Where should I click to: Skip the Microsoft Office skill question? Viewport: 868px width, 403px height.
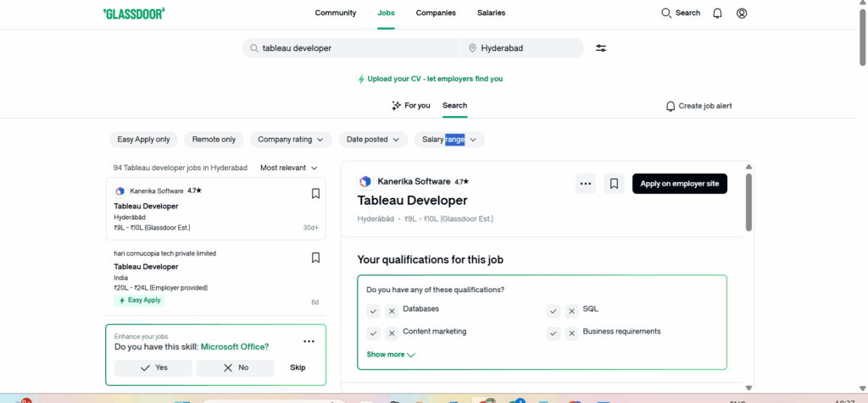298,367
